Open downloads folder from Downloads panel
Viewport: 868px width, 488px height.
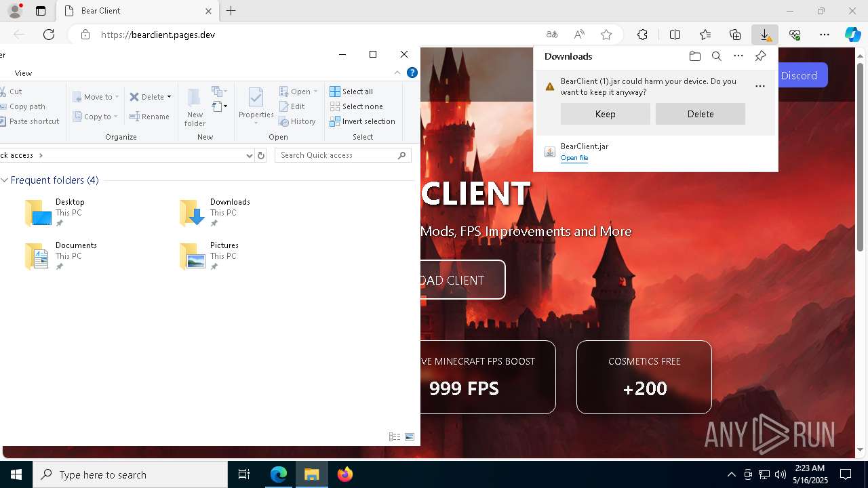coord(695,56)
